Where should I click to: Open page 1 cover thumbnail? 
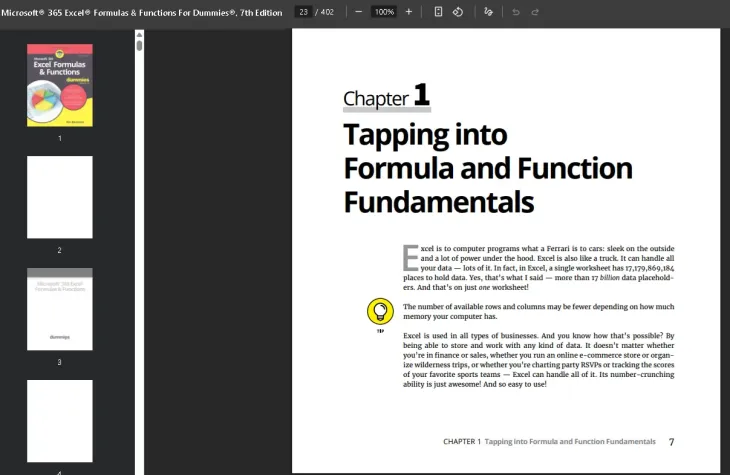(x=60, y=85)
